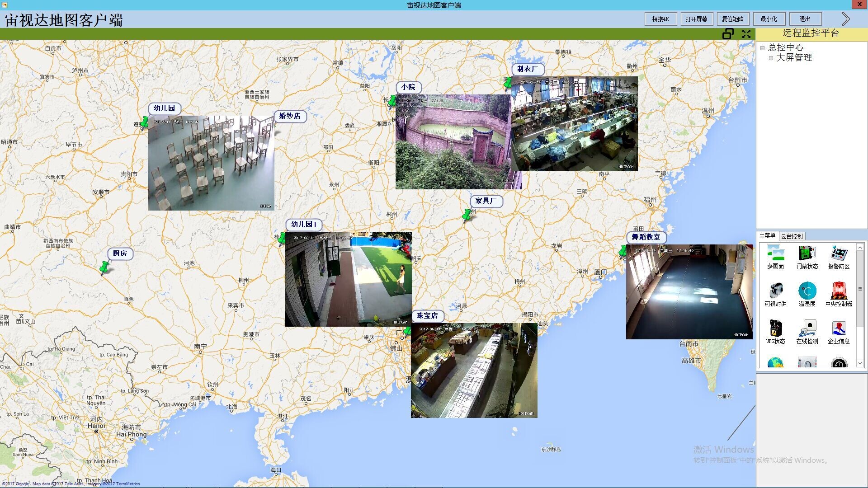Switch to the 云台控制 tab

(x=792, y=236)
